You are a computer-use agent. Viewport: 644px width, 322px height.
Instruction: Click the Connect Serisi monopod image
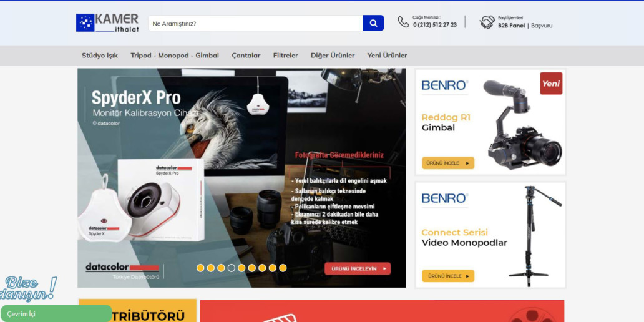(535, 236)
